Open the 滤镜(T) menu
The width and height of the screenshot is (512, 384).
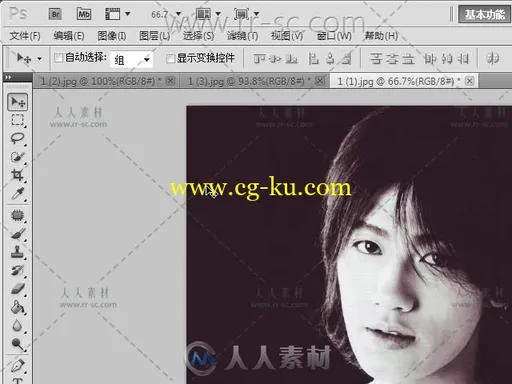[x=242, y=36]
